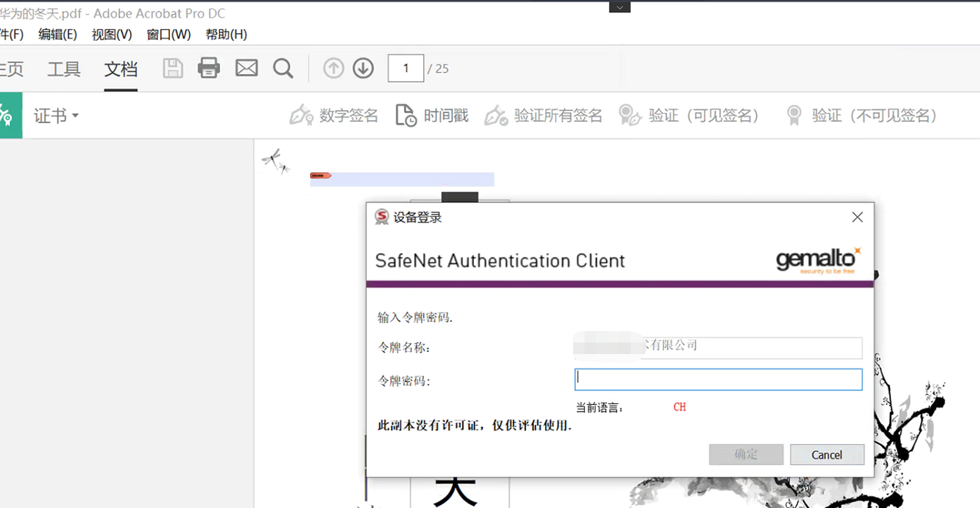Click the gemalto logo in dialog
The image size is (980, 508).
click(x=818, y=260)
